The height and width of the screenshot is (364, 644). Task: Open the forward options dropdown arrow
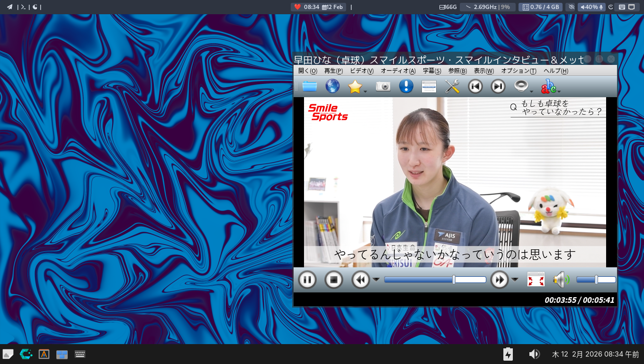[515, 280]
